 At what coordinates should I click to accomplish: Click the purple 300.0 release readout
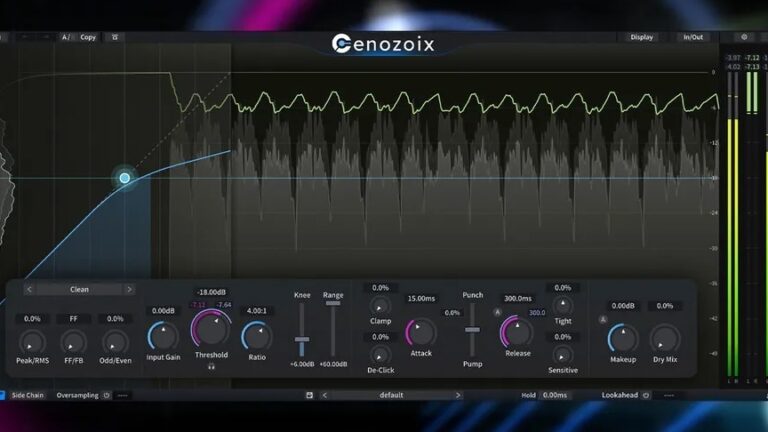click(537, 312)
